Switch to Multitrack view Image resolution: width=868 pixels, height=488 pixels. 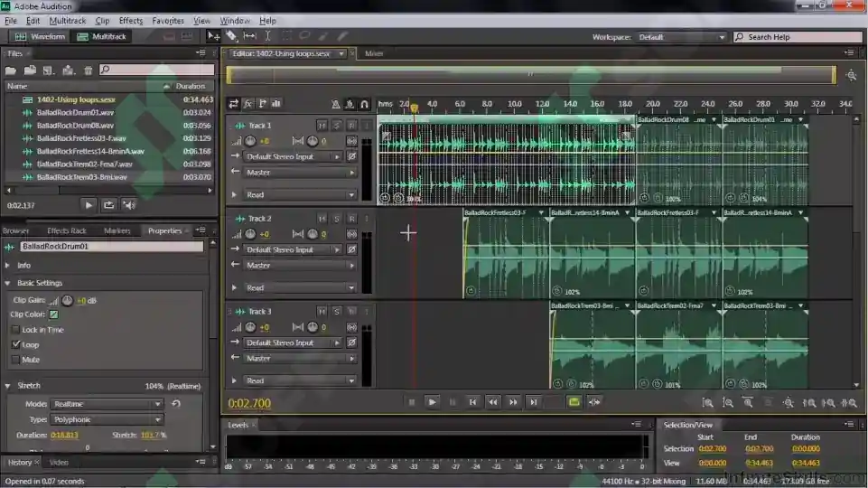102,36
